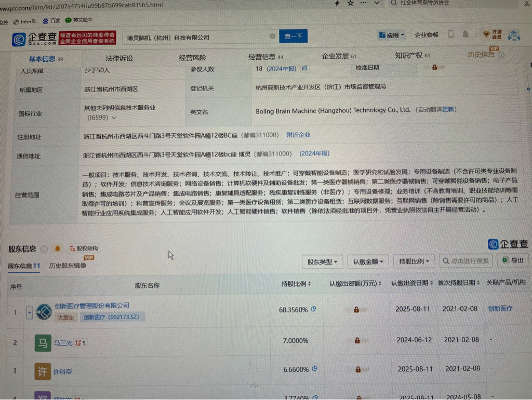Open the 创新医疗 related product link
This screenshot has width=532, height=400.
click(x=500, y=308)
